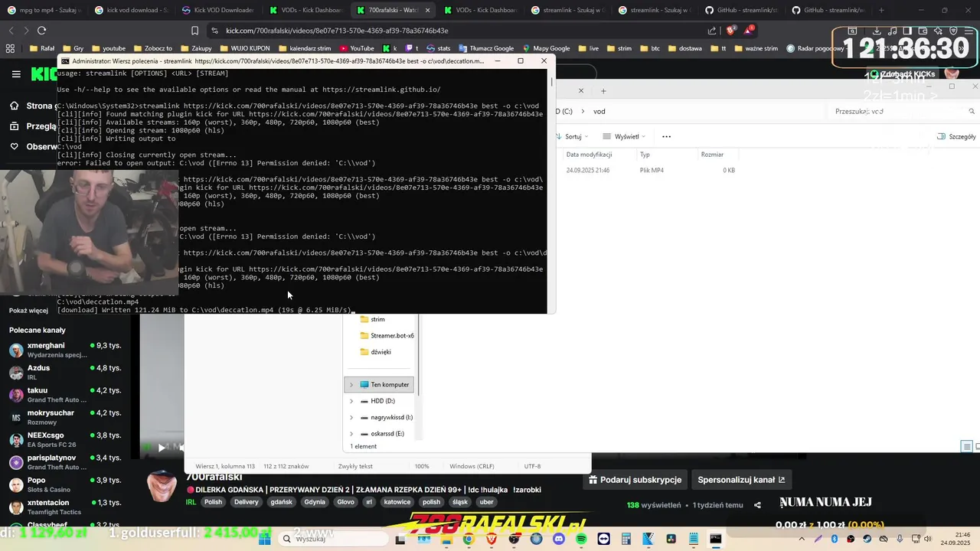Reload the Kick page in the browser

point(41,31)
